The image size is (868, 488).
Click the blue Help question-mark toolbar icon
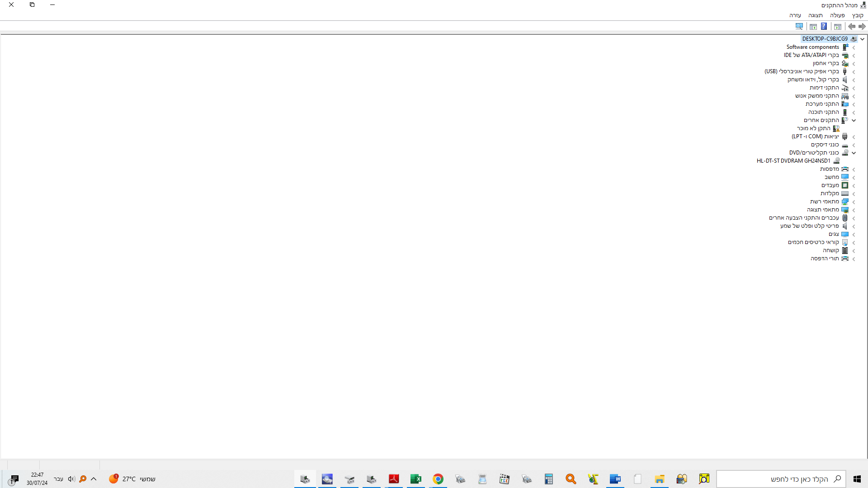pos(824,26)
